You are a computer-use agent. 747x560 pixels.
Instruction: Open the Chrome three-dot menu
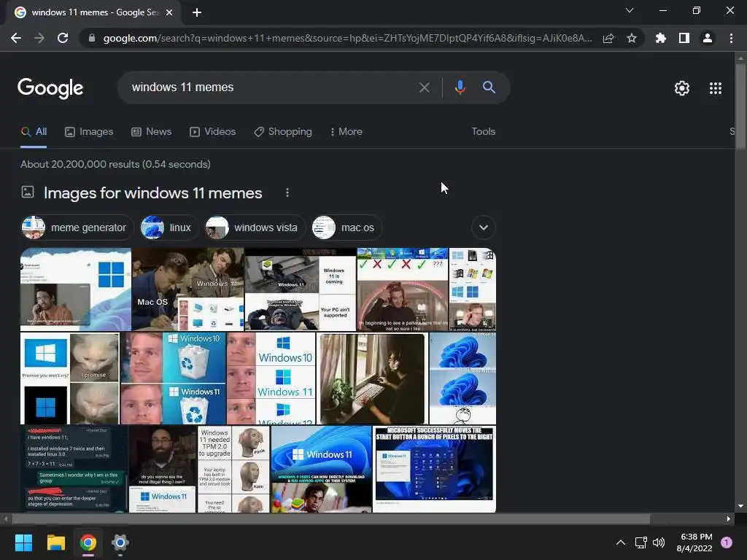point(731,38)
